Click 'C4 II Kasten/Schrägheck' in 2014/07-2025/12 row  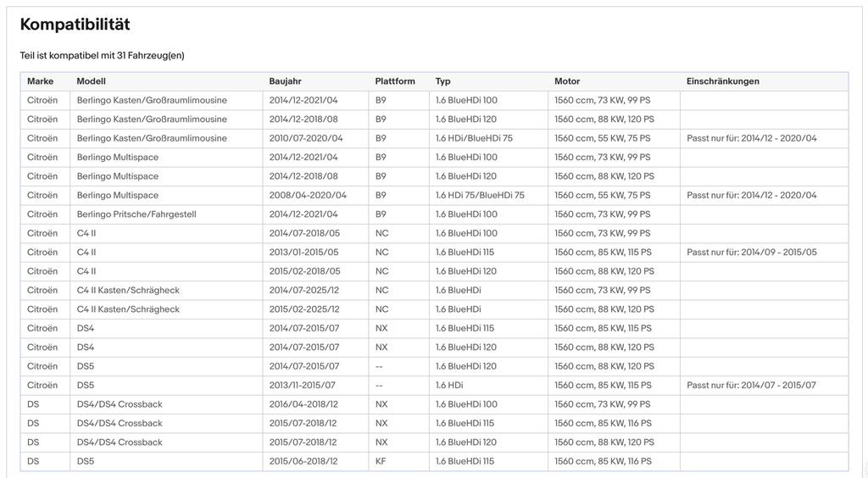(x=129, y=291)
